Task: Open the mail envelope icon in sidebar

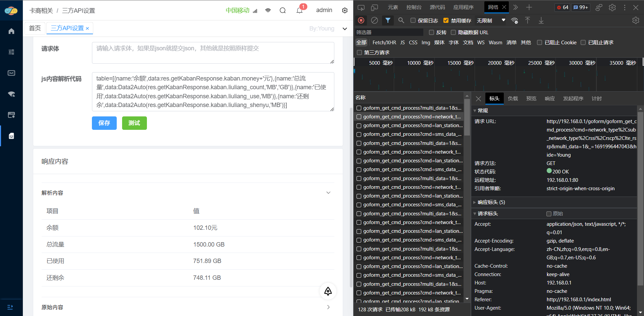Action: coord(11,73)
